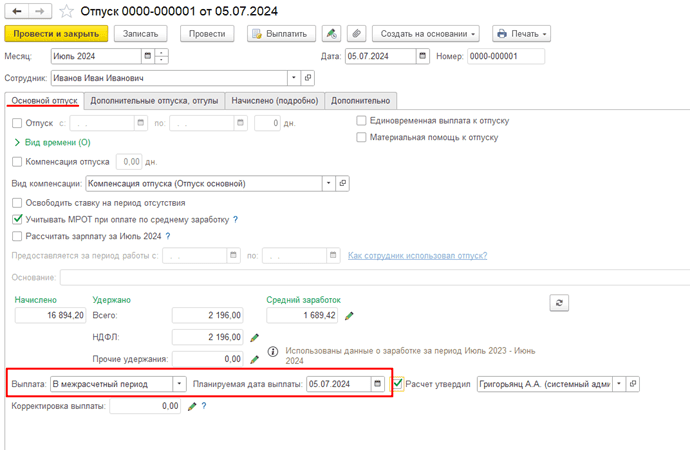The height and width of the screenshot is (450, 690).
Task: Open help for Учитывать МРОТ option
Action: click(235, 219)
